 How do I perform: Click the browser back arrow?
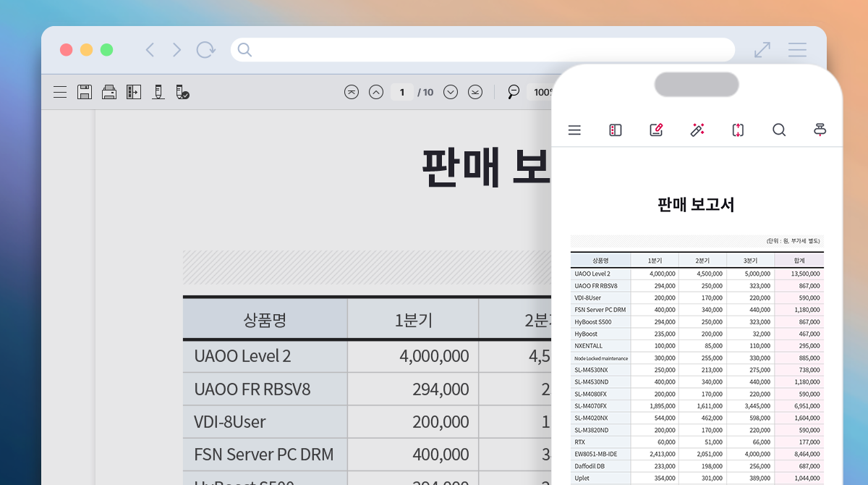click(150, 50)
